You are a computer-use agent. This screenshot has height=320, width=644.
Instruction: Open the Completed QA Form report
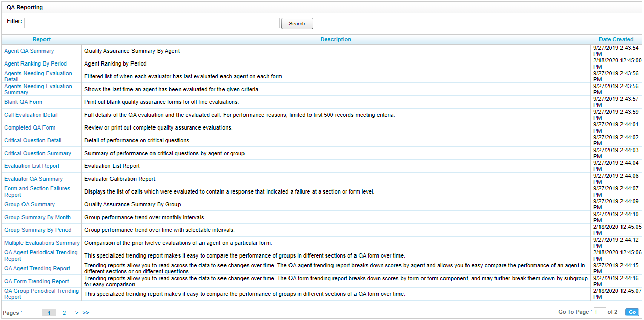pyautogui.click(x=30, y=128)
